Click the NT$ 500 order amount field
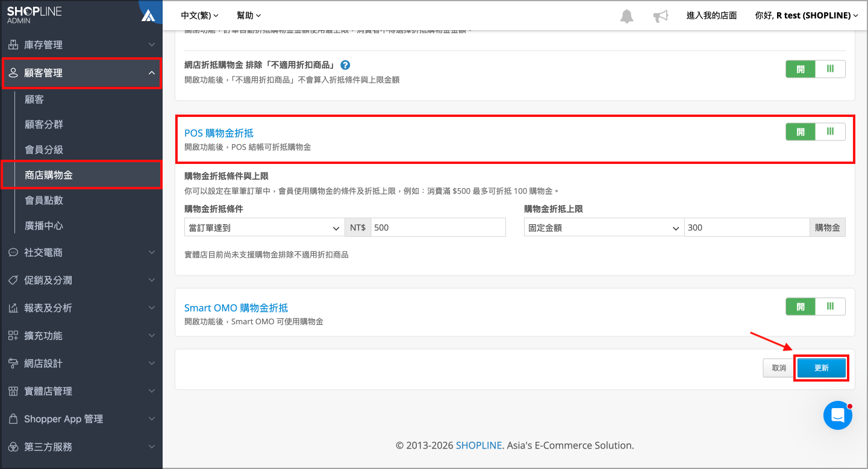868x469 pixels. 438,228
